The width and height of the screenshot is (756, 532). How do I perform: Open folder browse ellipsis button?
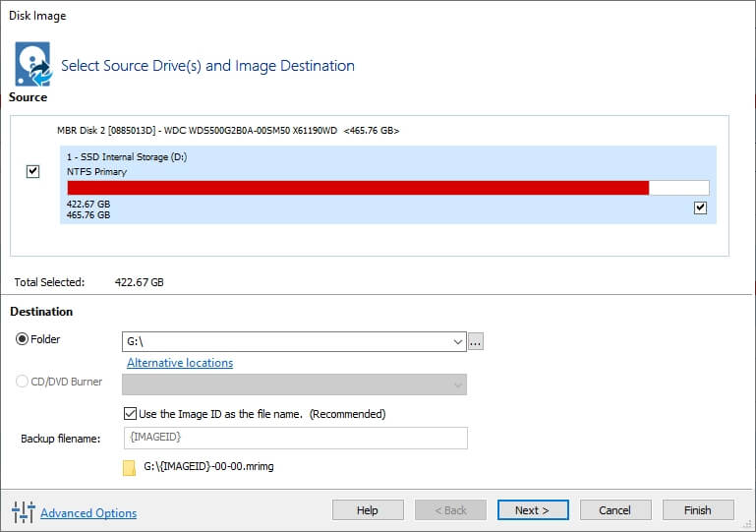[x=476, y=342]
